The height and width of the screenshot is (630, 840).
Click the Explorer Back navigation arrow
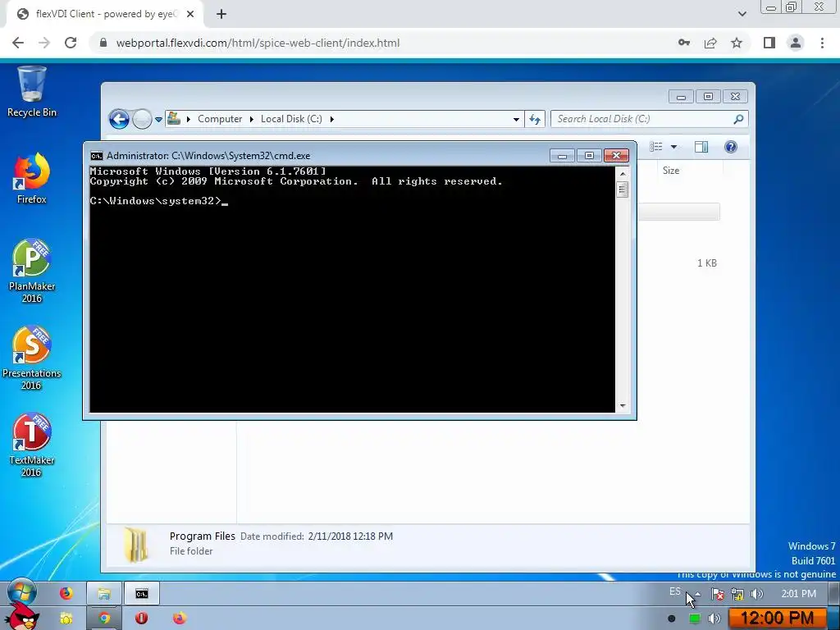pos(119,119)
